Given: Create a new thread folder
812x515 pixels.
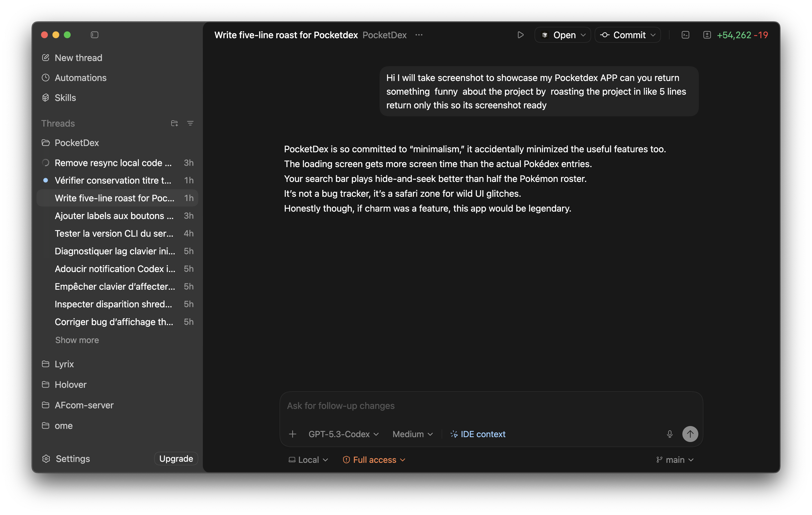Looking at the screenshot, I should pos(174,123).
